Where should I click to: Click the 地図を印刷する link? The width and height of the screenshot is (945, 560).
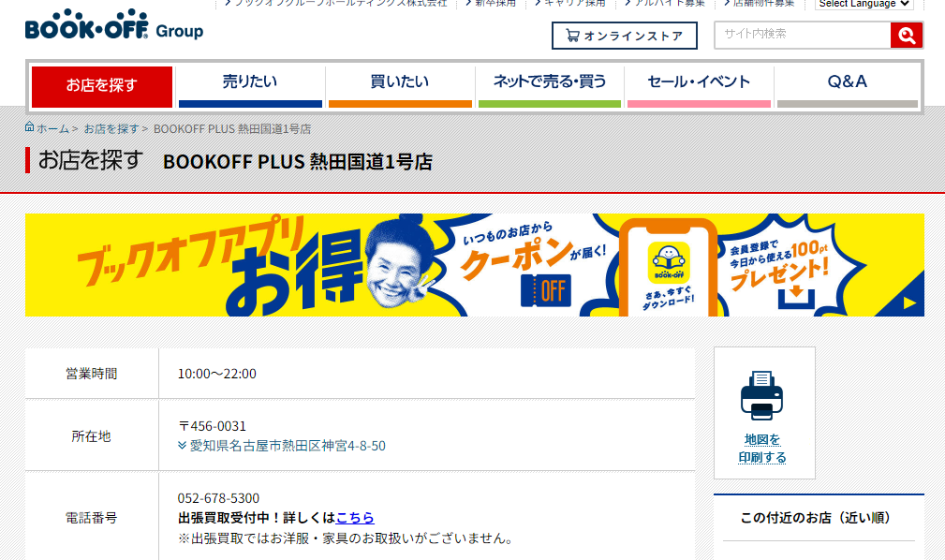point(763,449)
